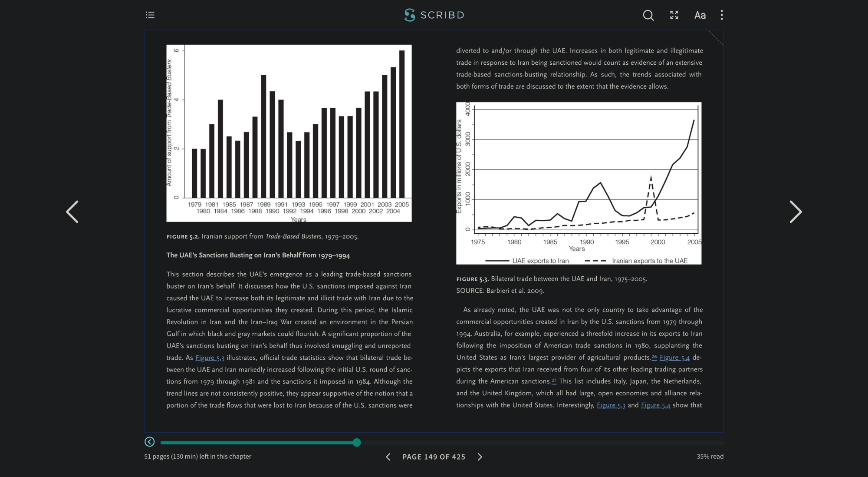Click the Figure 5.3 caption text
Viewport: 868px width, 477px height.
[x=552, y=279]
